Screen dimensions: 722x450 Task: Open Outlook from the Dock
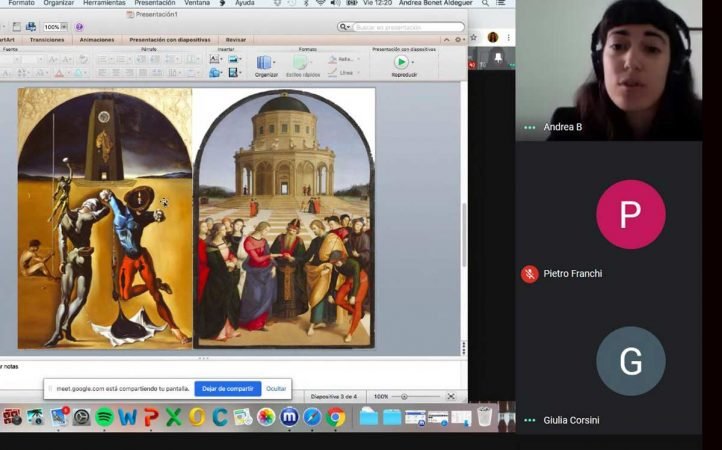(x=197, y=417)
